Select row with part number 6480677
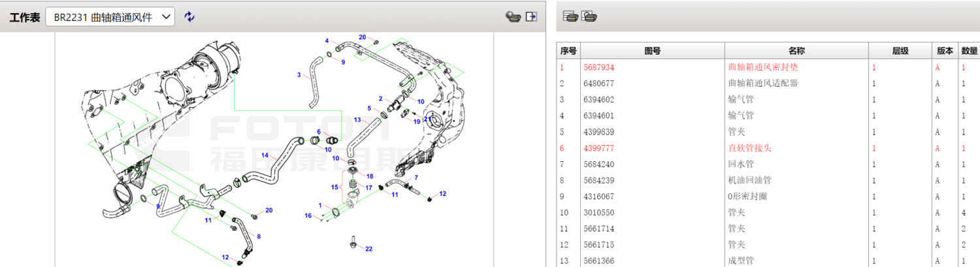Image resolution: width=980 pixels, height=267 pixels. pyautogui.click(x=598, y=84)
